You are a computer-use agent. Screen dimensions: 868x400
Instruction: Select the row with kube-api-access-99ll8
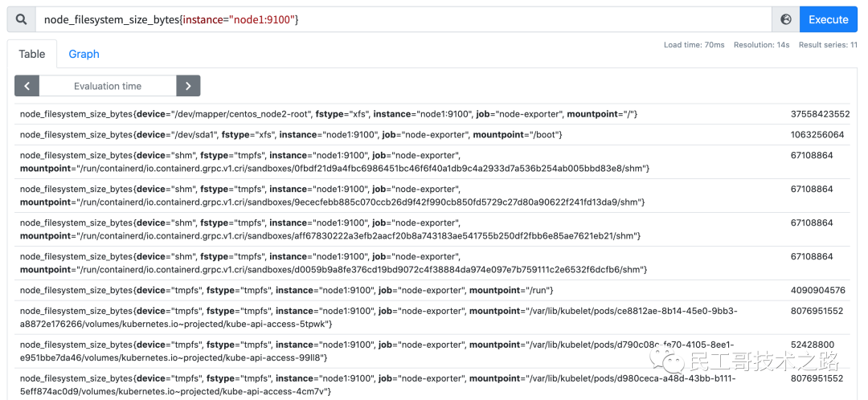pyautogui.click(x=432, y=351)
